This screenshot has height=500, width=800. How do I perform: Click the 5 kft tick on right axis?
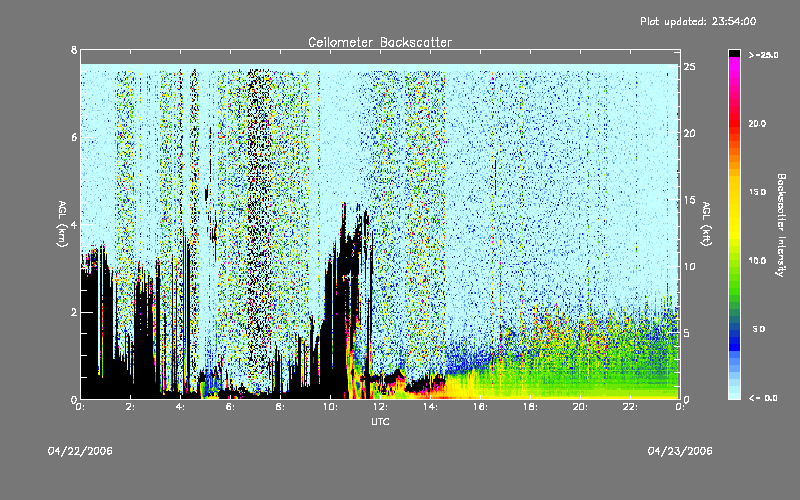(x=689, y=333)
